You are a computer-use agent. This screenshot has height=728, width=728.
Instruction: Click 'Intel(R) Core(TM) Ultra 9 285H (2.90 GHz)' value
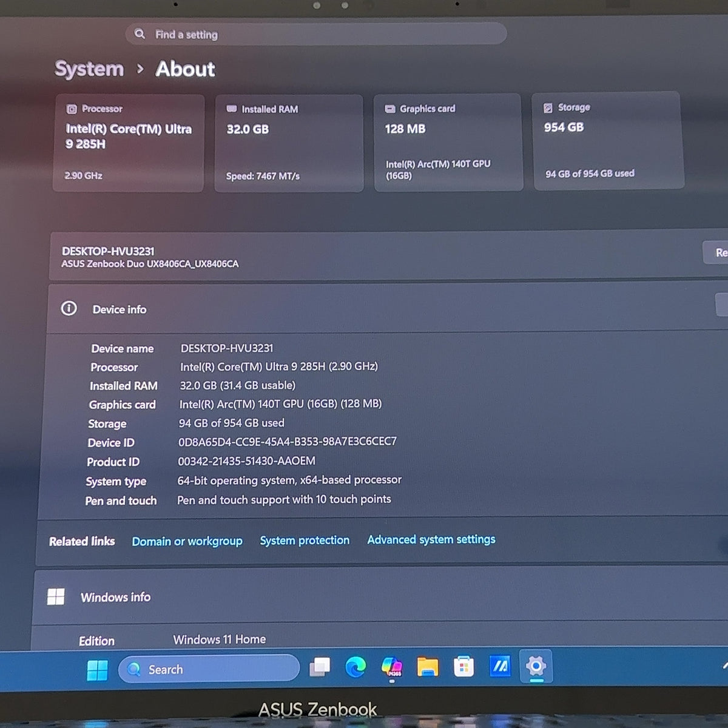(x=279, y=366)
